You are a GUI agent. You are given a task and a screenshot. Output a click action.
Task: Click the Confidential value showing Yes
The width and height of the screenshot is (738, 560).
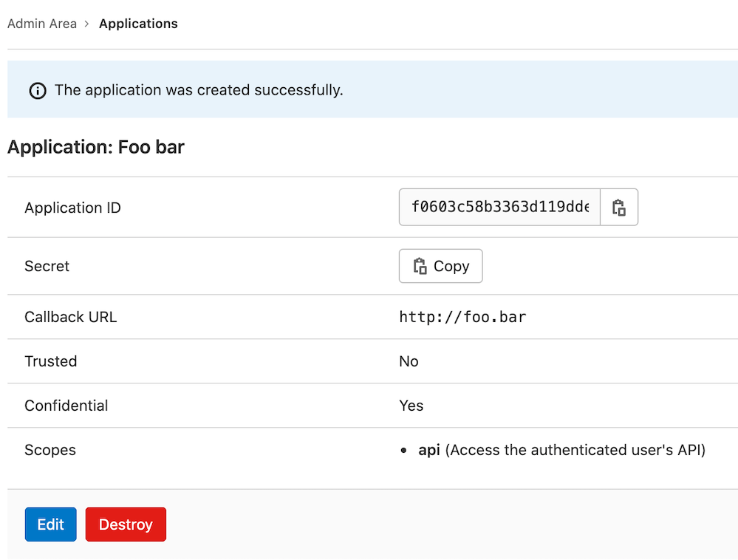click(x=411, y=405)
